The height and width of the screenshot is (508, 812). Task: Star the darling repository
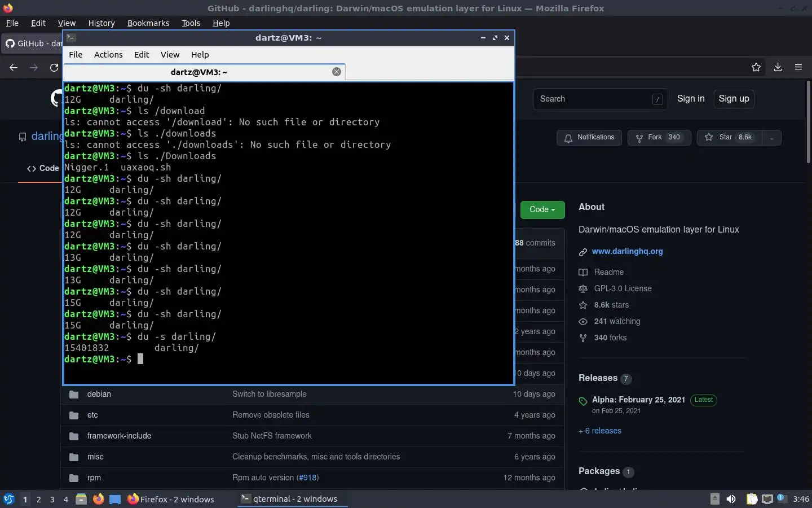[730, 138]
